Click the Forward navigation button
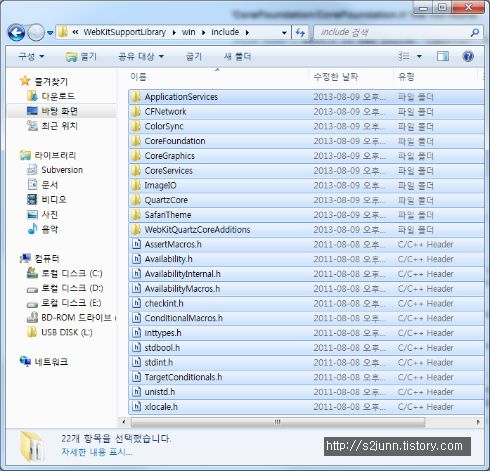490x471 pixels. coord(36,33)
